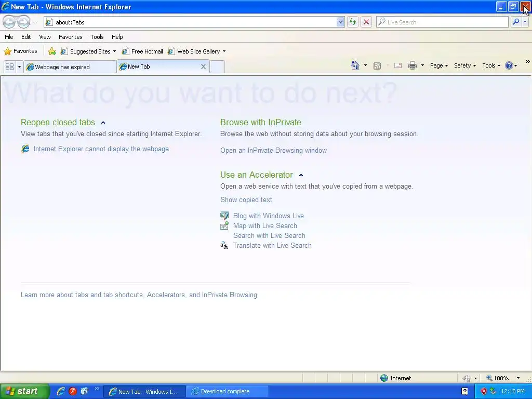Image resolution: width=532 pixels, height=399 pixels.
Task: Click the red shield security tray icon
Action: tap(484, 392)
